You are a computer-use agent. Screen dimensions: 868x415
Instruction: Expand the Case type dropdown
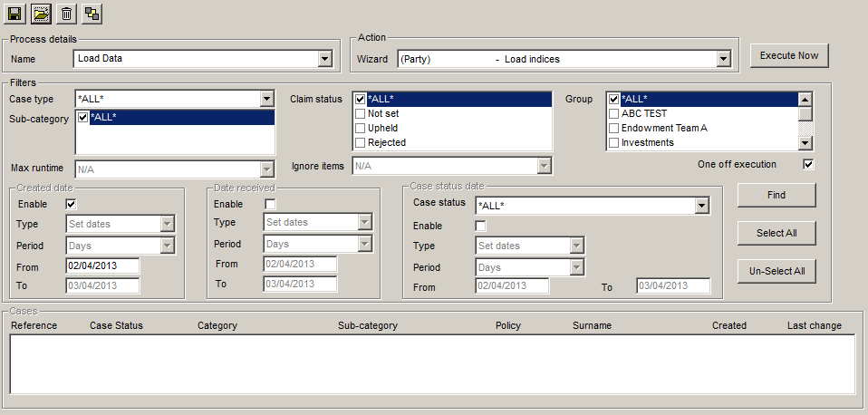266,99
